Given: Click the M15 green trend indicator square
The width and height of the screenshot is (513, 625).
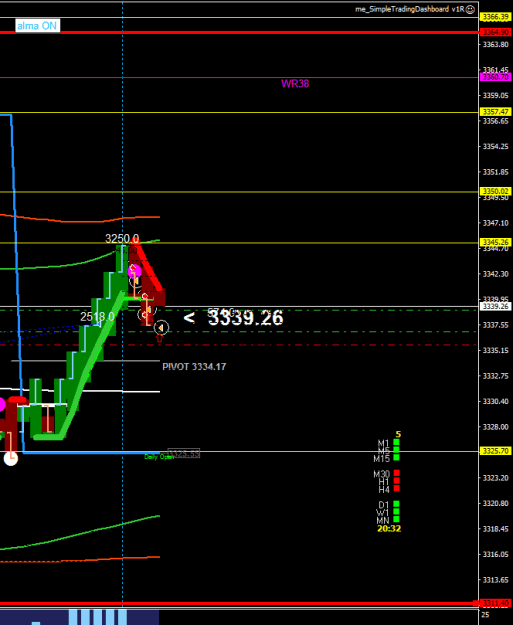Looking at the screenshot, I should tap(396, 458).
